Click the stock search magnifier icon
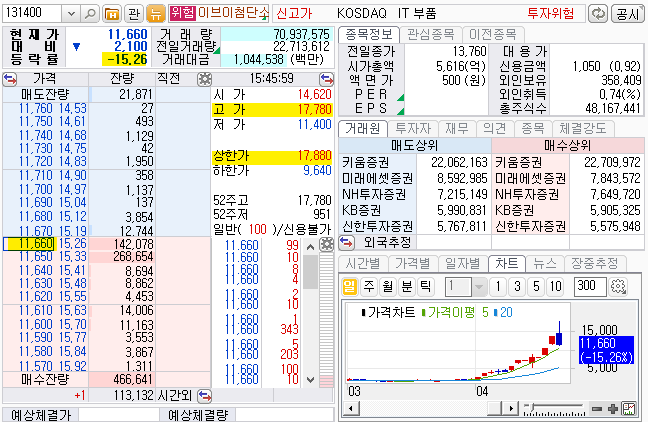Viewport: 648px width, 422px height. [90, 14]
